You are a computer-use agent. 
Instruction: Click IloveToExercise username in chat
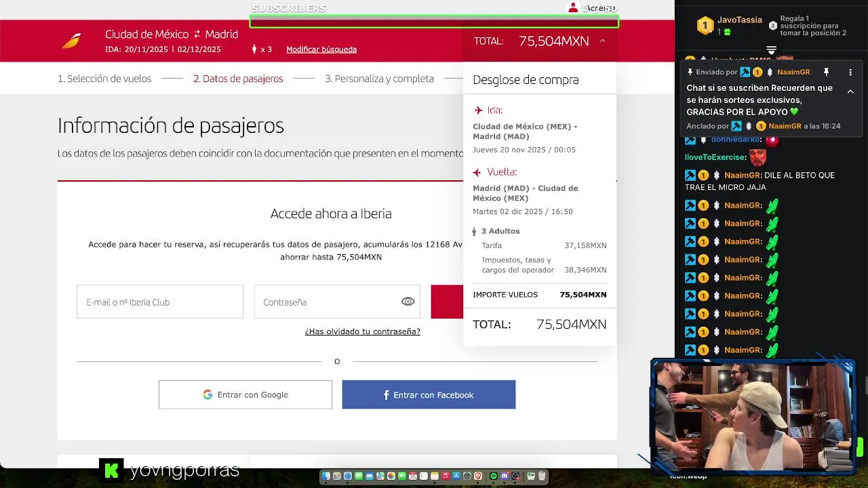coord(715,157)
